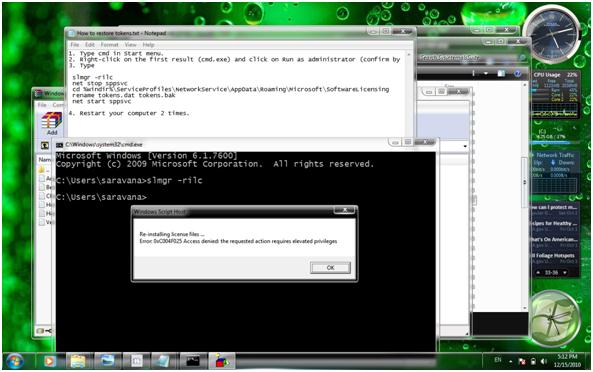
Task: Click the power/battery tray icon
Action: [x=533, y=362]
